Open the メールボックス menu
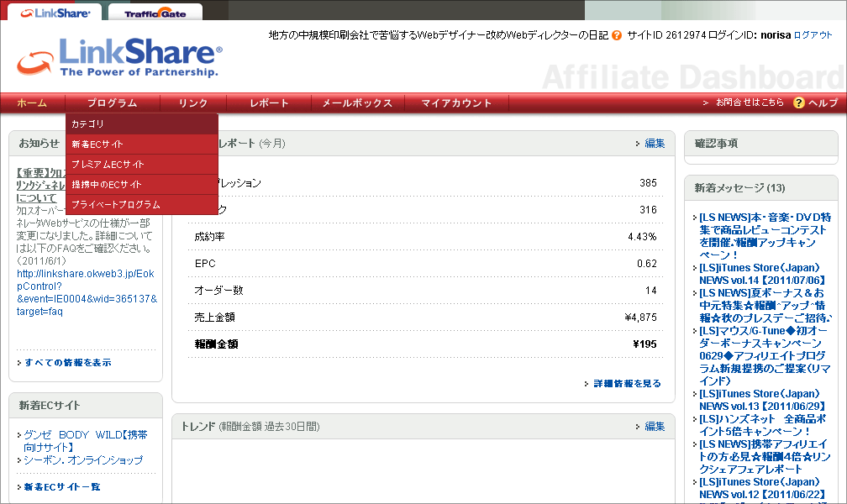 [x=357, y=102]
